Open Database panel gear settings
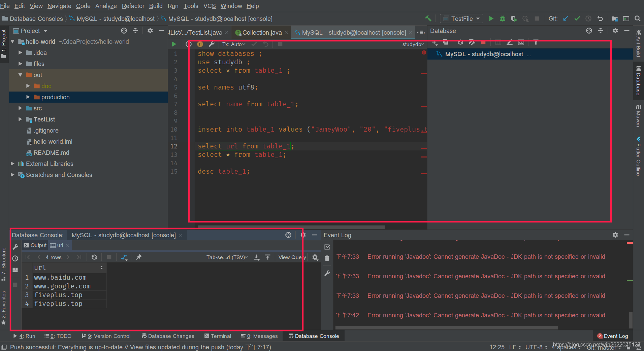The height and width of the screenshot is (351, 644). [x=615, y=31]
